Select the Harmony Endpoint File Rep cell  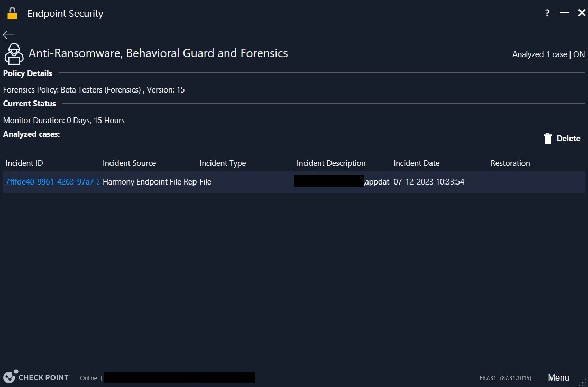point(149,182)
